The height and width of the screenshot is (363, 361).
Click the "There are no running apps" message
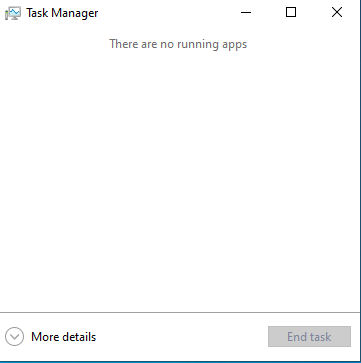click(178, 44)
